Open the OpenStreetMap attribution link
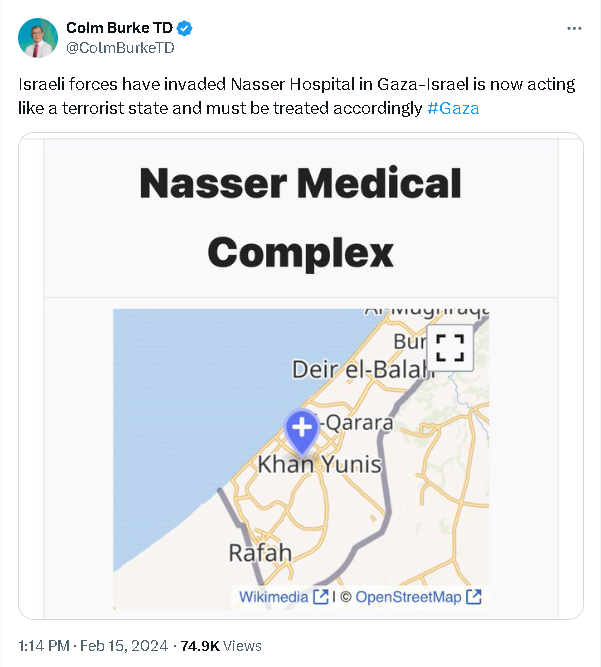This screenshot has width=601, height=667. (x=408, y=597)
